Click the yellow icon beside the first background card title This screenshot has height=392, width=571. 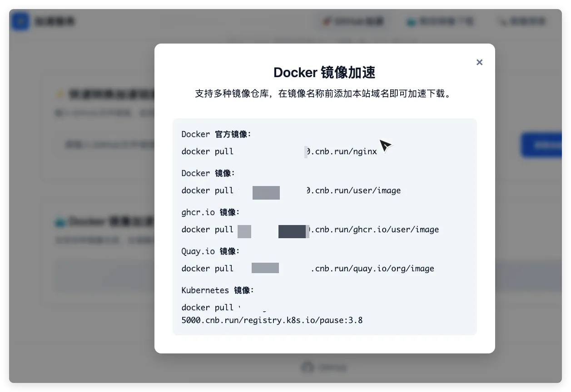60,94
